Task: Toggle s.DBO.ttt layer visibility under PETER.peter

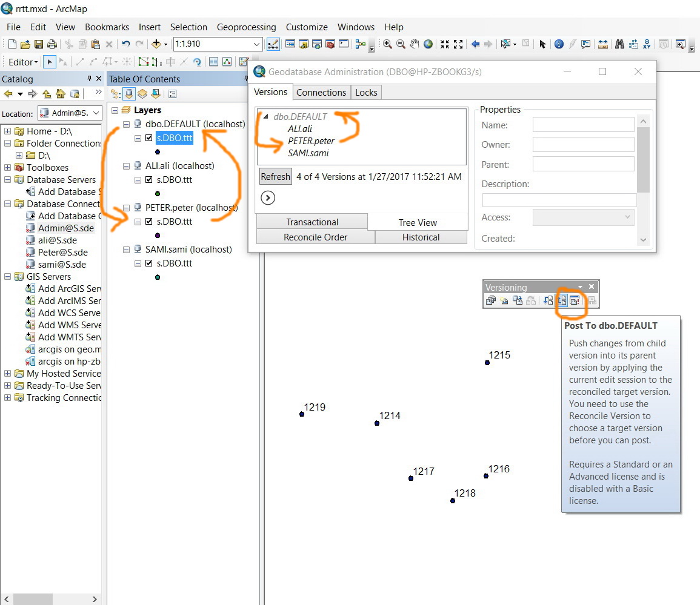Action: (x=149, y=222)
